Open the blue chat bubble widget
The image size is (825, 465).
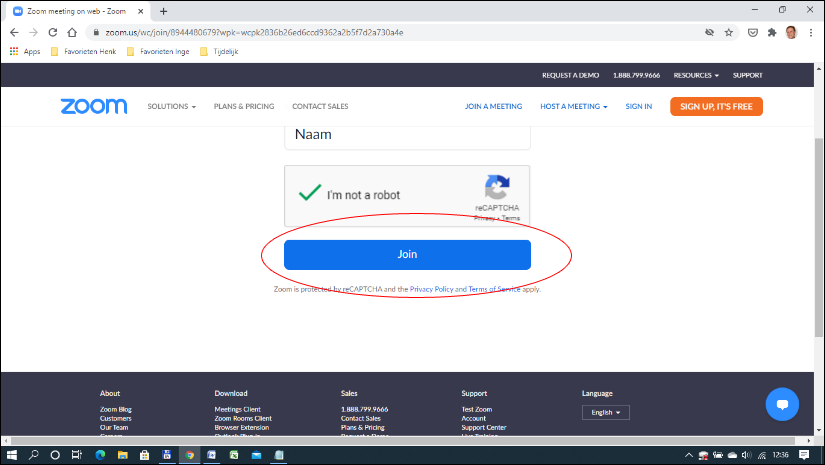click(x=781, y=406)
